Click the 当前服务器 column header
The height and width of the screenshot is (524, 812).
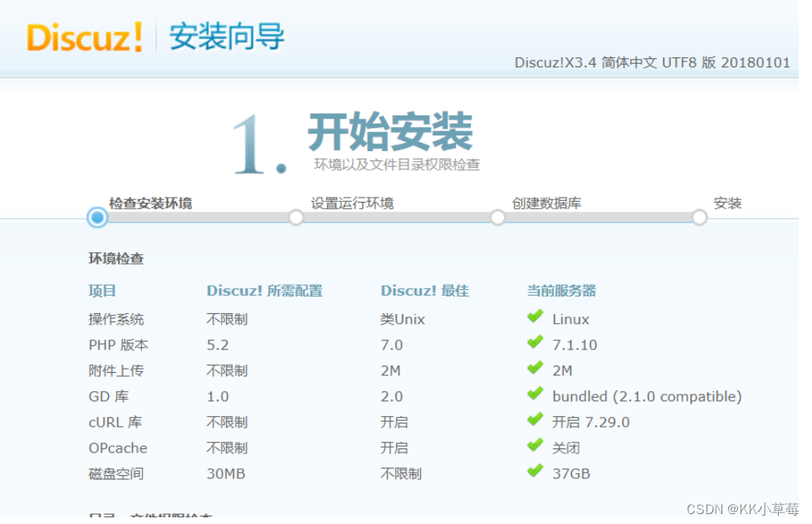[x=562, y=291]
